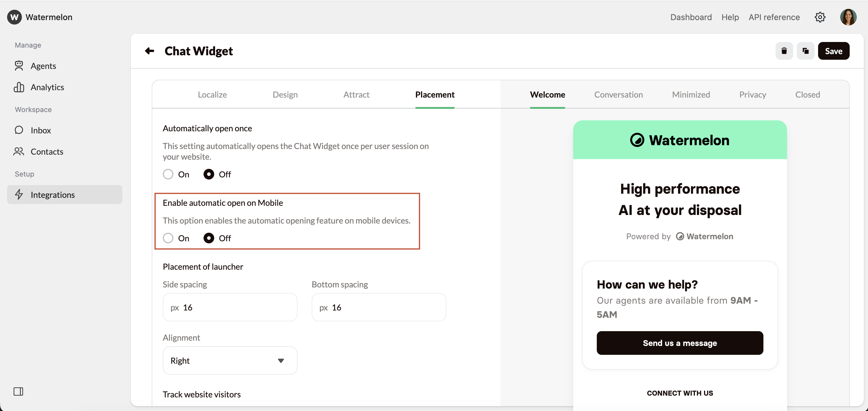The image size is (868, 411).
Task: Switch to the Localize tab
Action: [x=212, y=95]
